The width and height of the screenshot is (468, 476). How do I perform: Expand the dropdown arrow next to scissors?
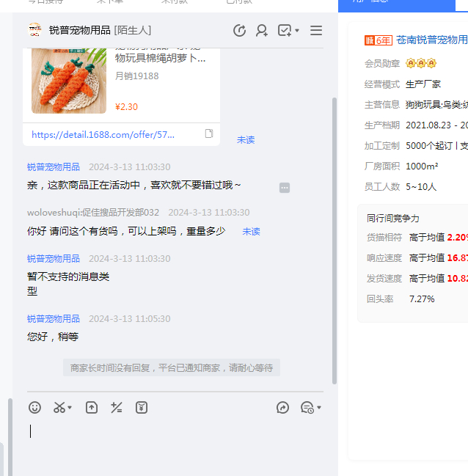click(x=70, y=409)
